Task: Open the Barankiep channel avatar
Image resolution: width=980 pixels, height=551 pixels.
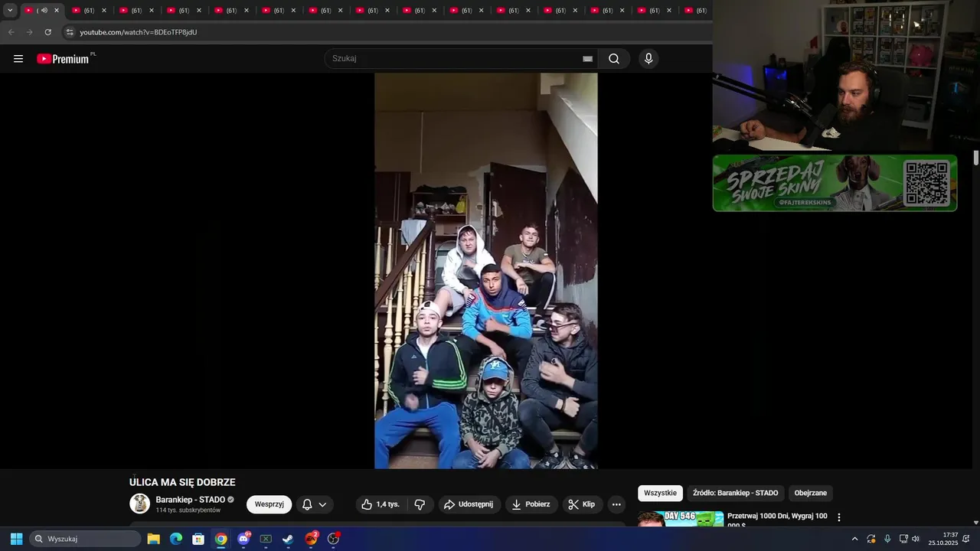Action: 140,504
